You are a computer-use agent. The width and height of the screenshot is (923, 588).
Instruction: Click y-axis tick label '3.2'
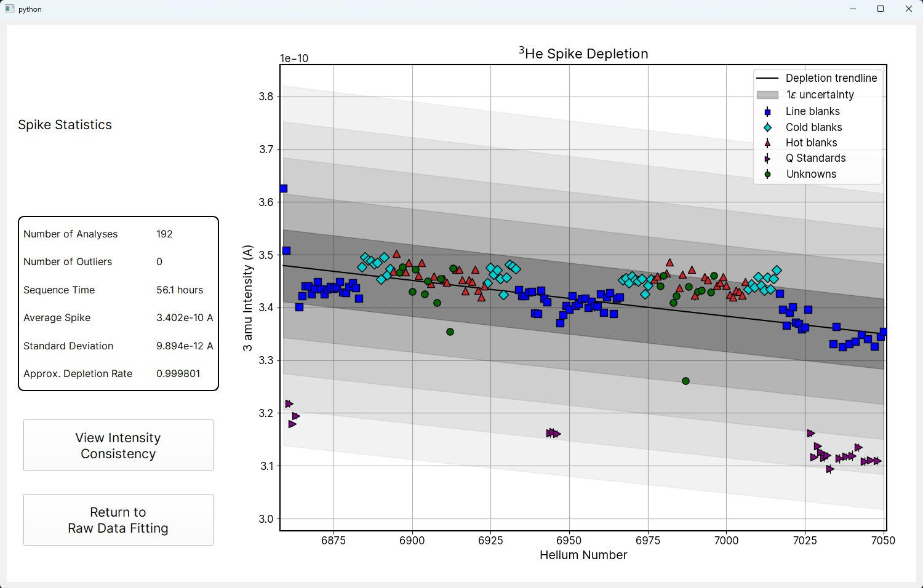pyautogui.click(x=266, y=413)
